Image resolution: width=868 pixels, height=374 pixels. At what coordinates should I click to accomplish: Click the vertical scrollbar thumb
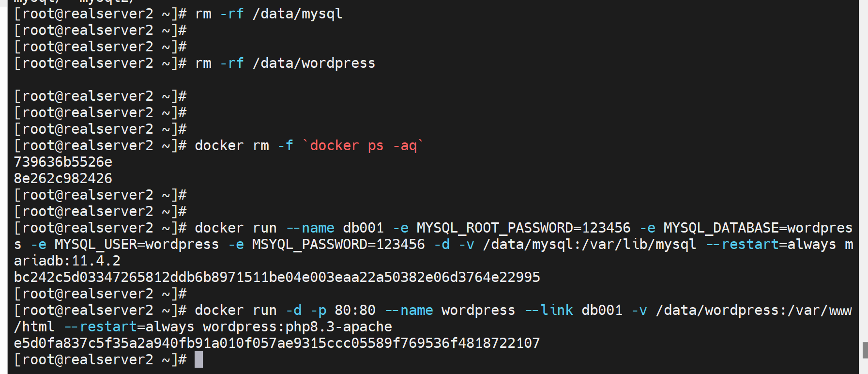click(865, 350)
